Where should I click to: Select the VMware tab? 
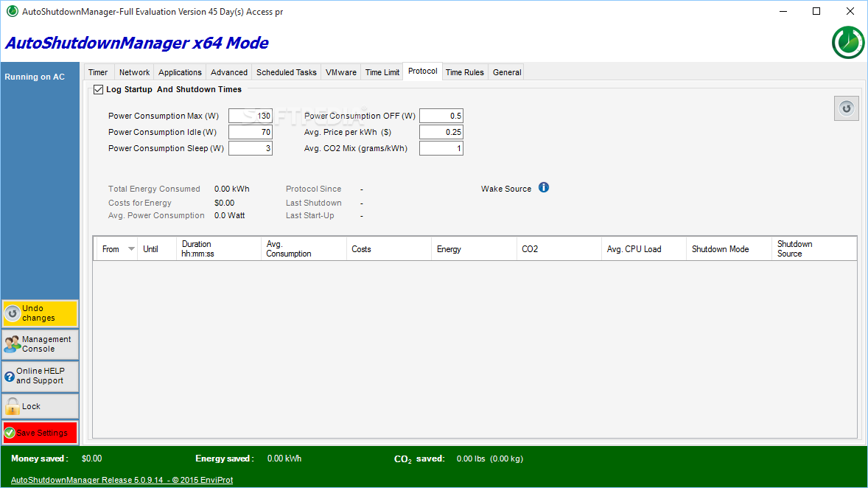click(341, 72)
